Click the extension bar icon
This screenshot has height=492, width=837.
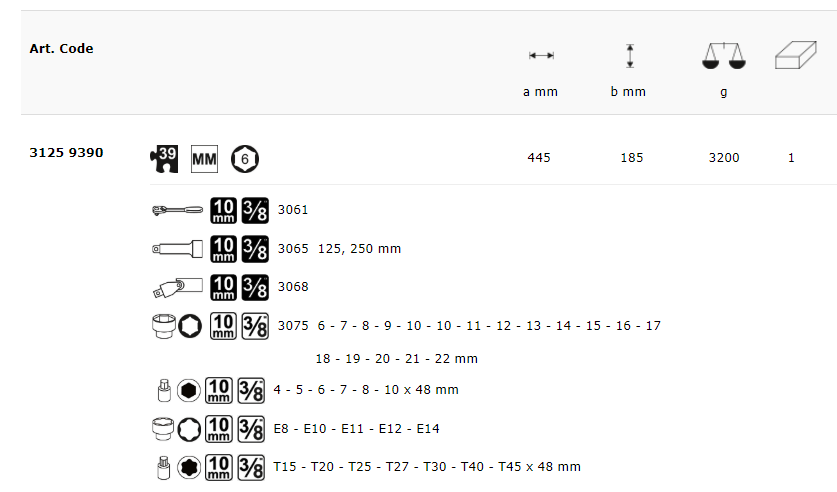point(178,248)
